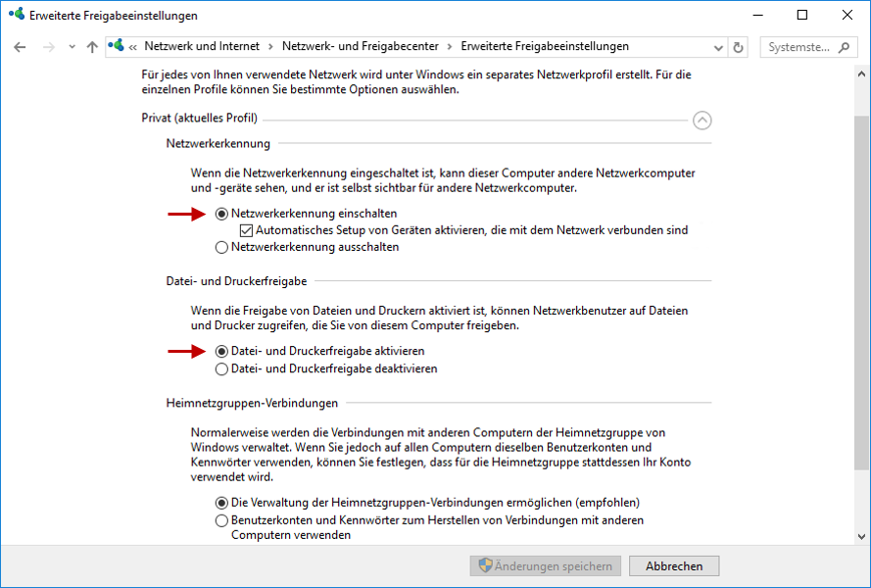The width and height of the screenshot is (871, 588).
Task: Open Netzwerk- und Freigabecenter breadcrumb
Action: click(x=360, y=46)
